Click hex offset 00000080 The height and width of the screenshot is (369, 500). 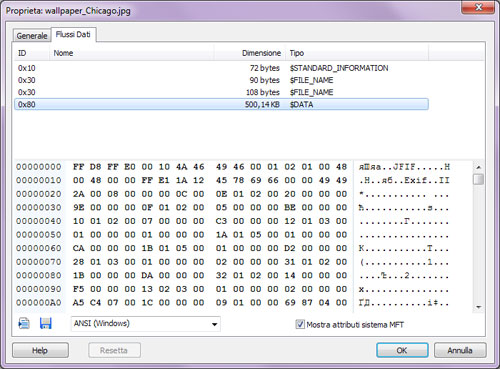[x=39, y=276]
